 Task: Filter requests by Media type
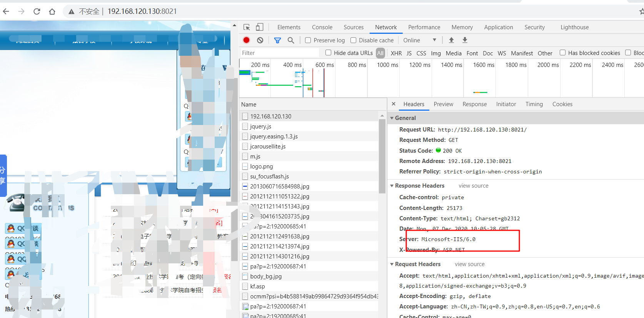click(x=454, y=53)
